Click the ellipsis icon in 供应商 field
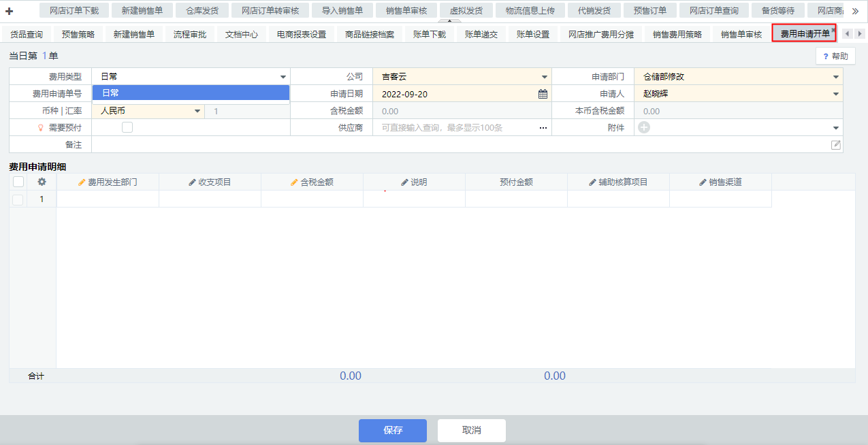 [x=543, y=128]
